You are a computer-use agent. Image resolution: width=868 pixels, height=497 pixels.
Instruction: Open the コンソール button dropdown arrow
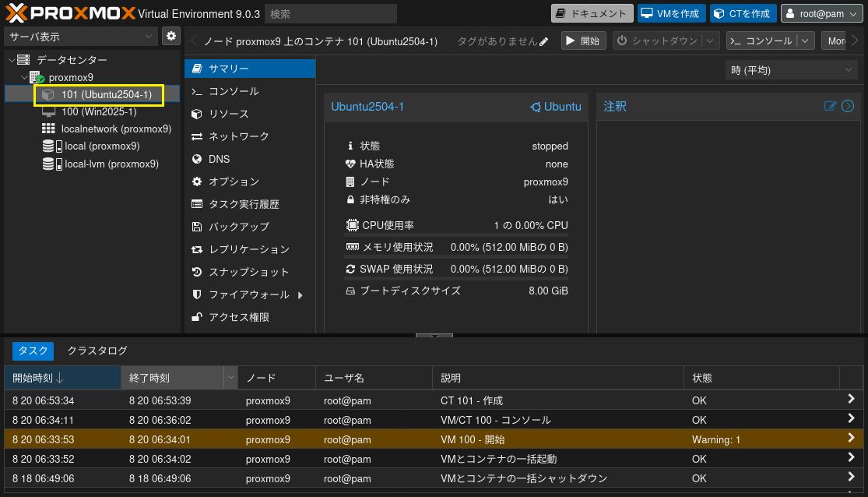[x=806, y=41]
